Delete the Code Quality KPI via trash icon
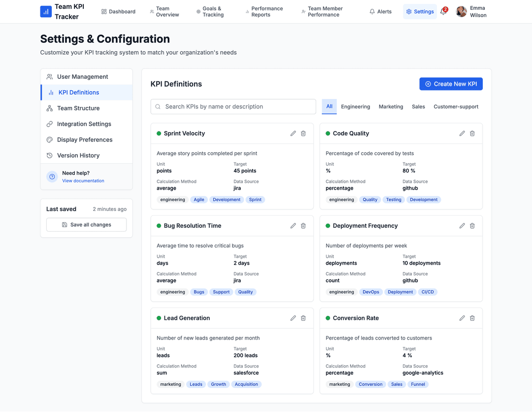 472,134
